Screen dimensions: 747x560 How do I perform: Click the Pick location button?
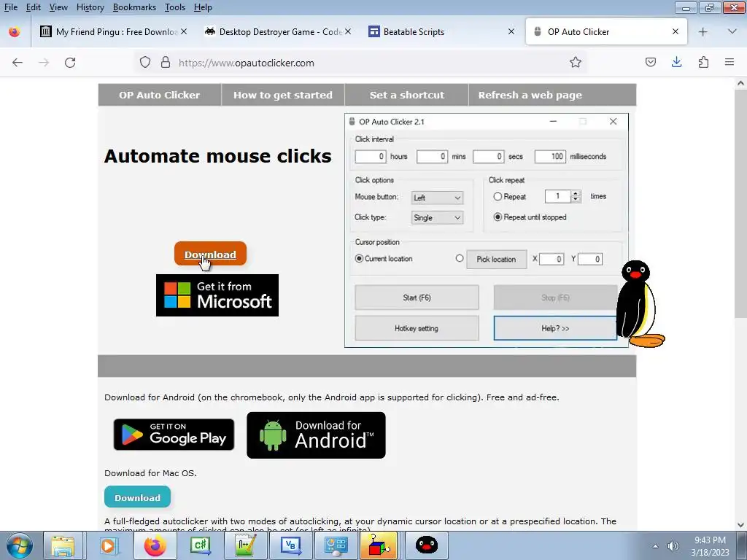(x=496, y=259)
